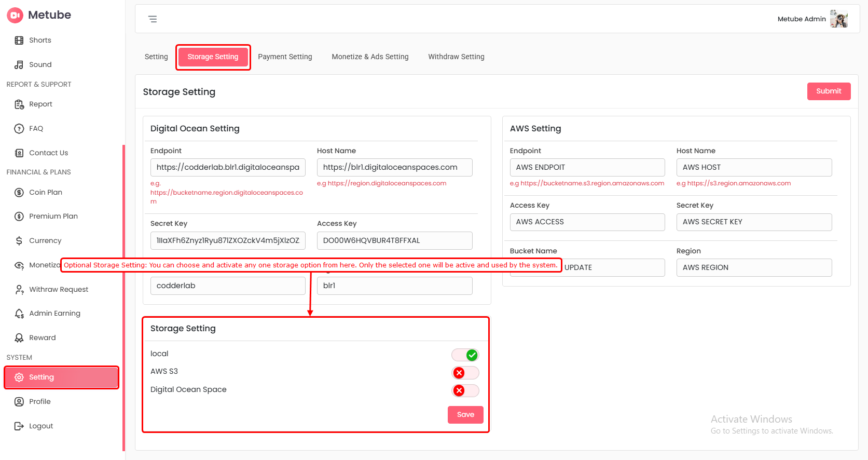The height and width of the screenshot is (460, 868).
Task: Open Shorts via its sidebar icon
Action: click(x=19, y=40)
